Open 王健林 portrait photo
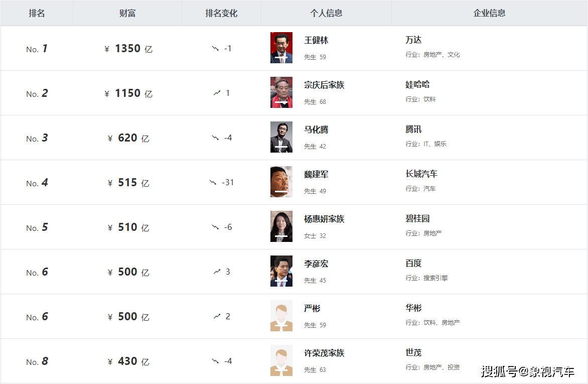Screen dimensions: 588x384 tap(281, 48)
